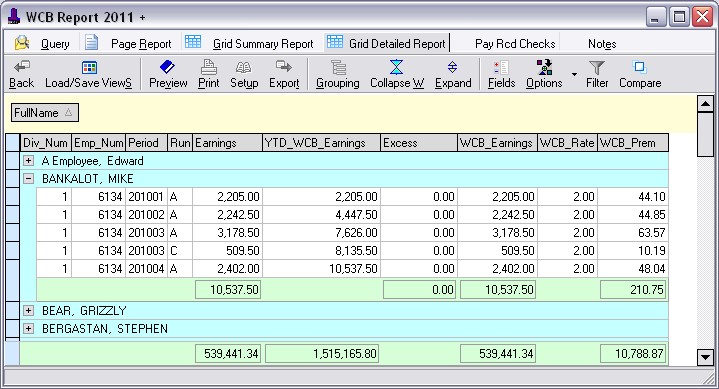
Task: Sort by YTD_WCB_Earnings column header
Action: click(321, 143)
